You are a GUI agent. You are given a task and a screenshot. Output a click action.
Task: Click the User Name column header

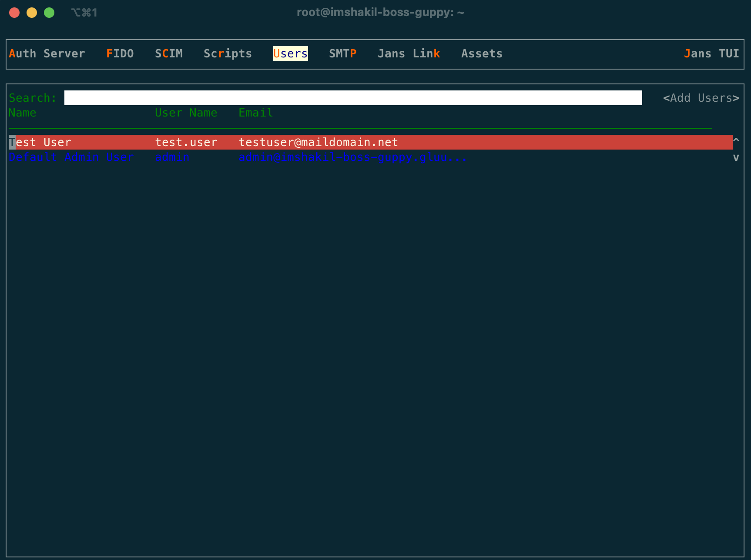pos(186,113)
